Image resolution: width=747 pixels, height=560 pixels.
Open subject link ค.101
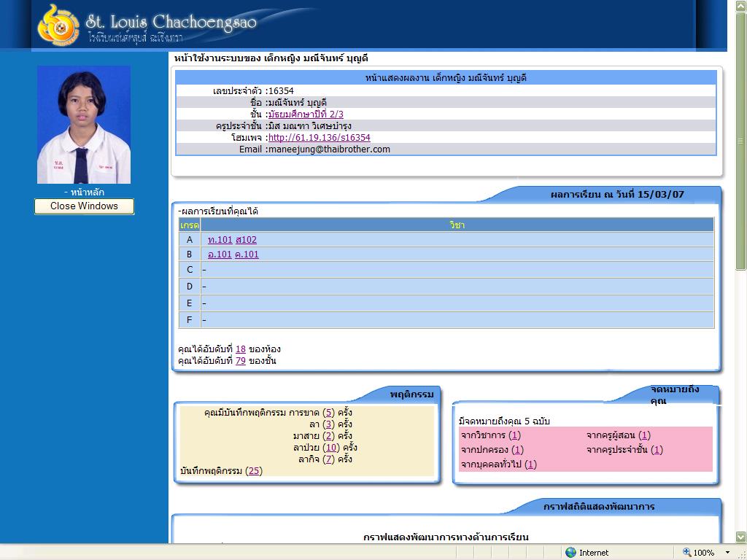tap(247, 254)
